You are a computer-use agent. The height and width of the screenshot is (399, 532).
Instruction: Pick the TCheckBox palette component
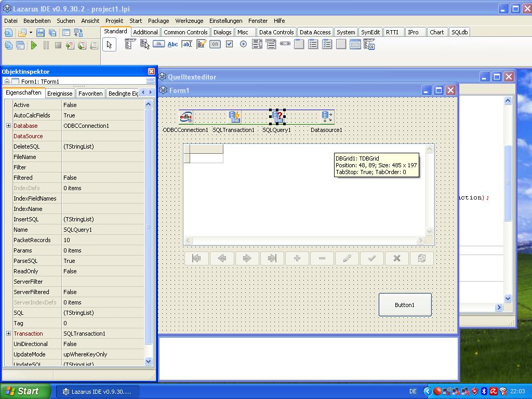(229, 45)
